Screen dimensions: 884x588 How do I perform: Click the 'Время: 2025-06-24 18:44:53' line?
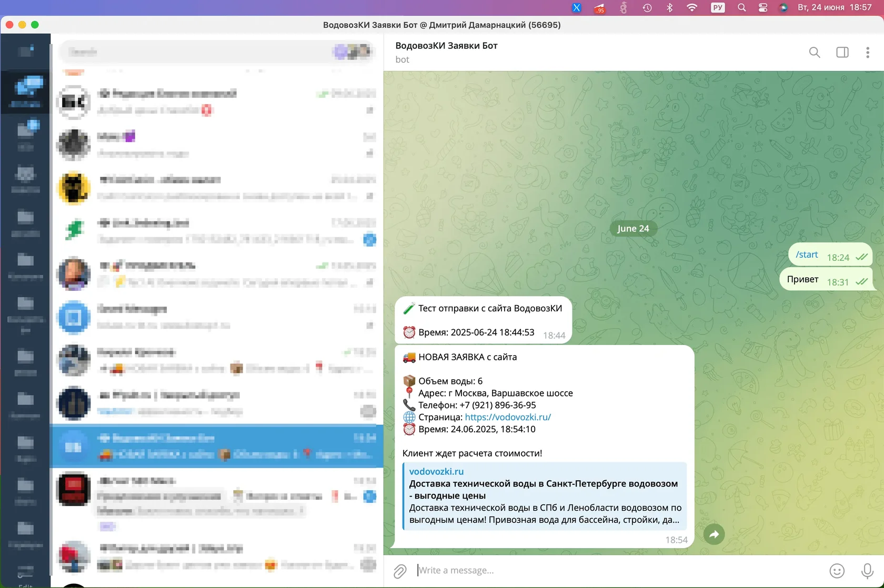tap(476, 332)
